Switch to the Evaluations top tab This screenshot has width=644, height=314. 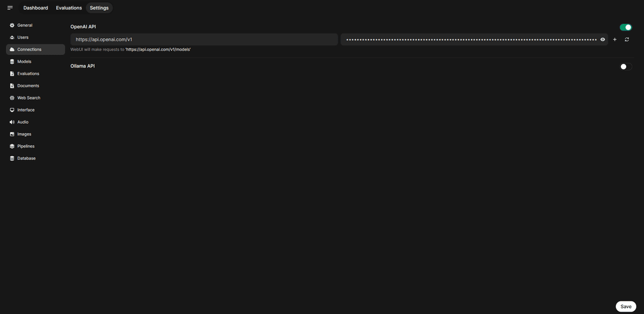coord(69,8)
